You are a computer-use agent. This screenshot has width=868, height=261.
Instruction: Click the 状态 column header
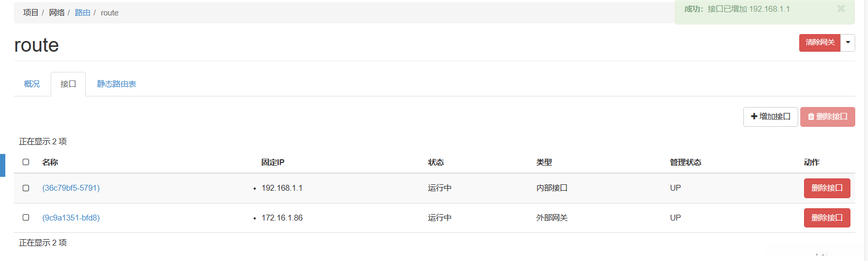pos(436,162)
